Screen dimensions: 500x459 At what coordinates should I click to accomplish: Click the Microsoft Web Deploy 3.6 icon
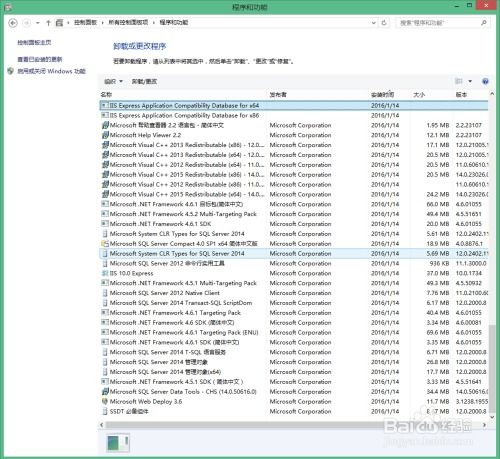point(105,401)
